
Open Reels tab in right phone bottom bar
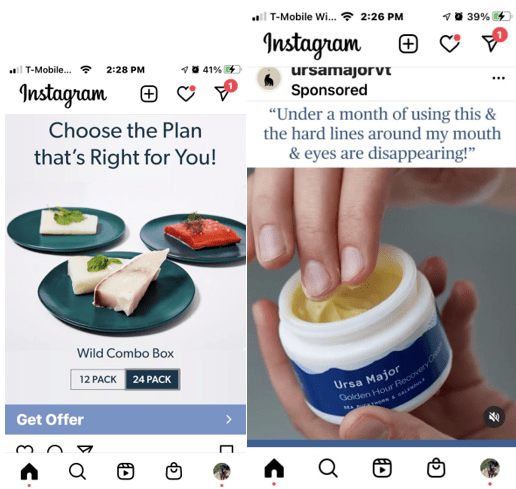click(382, 468)
